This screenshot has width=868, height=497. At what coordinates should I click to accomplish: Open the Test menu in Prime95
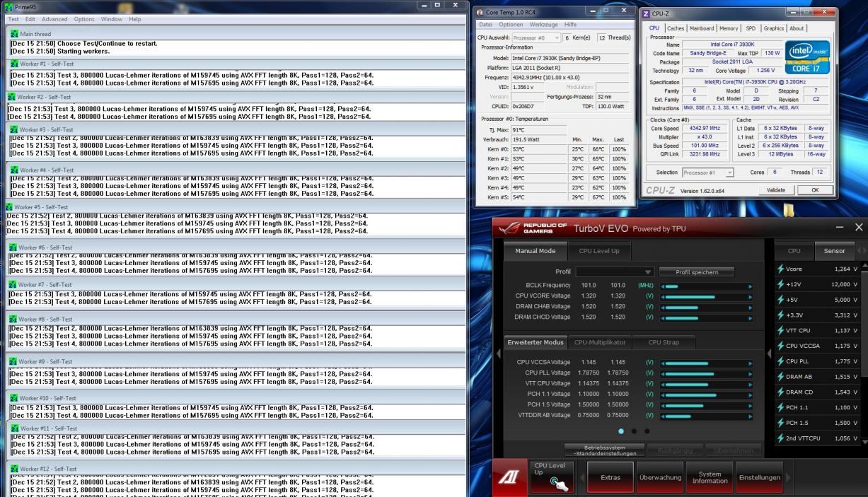tap(13, 19)
